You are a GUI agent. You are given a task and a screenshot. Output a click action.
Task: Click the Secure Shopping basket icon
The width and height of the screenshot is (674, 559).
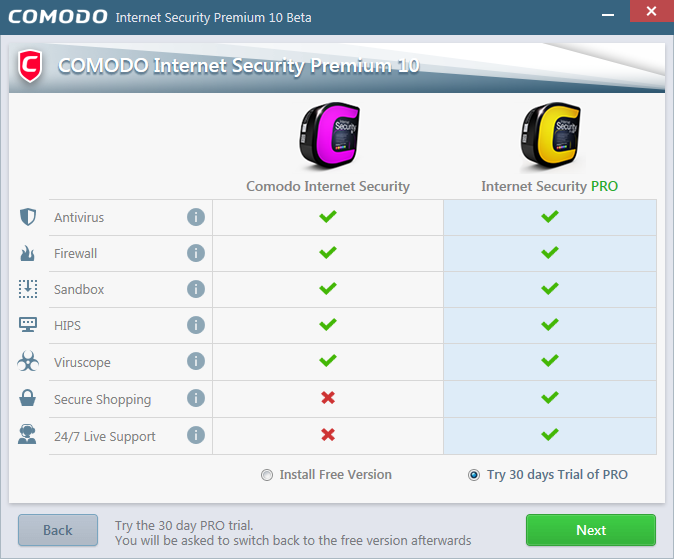click(x=28, y=398)
